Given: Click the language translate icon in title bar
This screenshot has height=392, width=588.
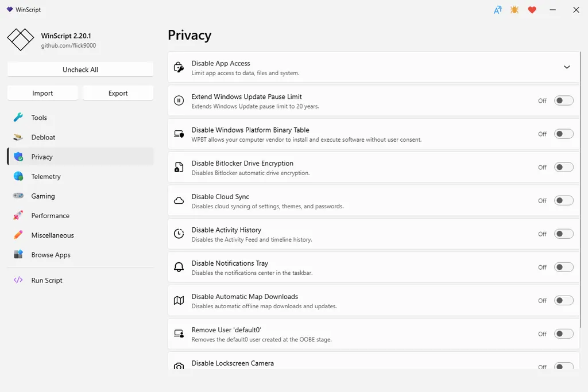Looking at the screenshot, I should [x=498, y=10].
